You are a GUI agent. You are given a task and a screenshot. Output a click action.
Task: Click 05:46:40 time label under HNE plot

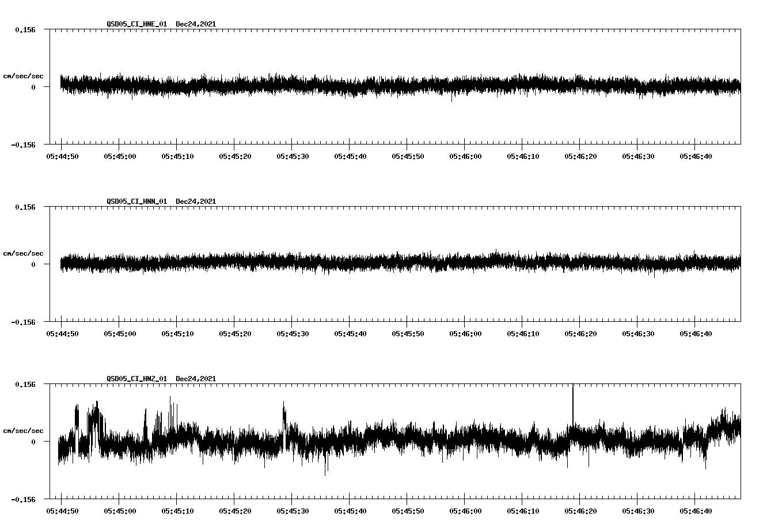[695, 157]
